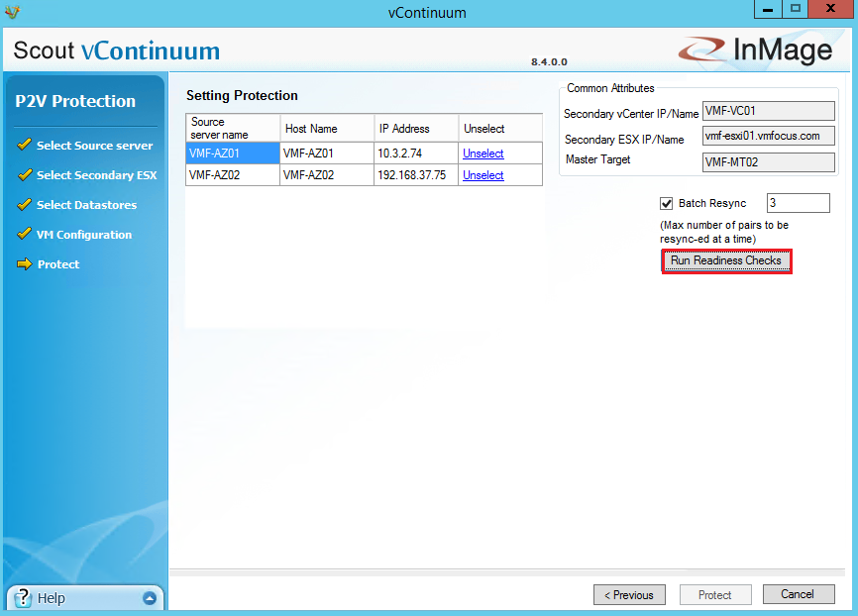Go back with the Previous button
The height and width of the screenshot is (616, 858).
coord(629,595)
